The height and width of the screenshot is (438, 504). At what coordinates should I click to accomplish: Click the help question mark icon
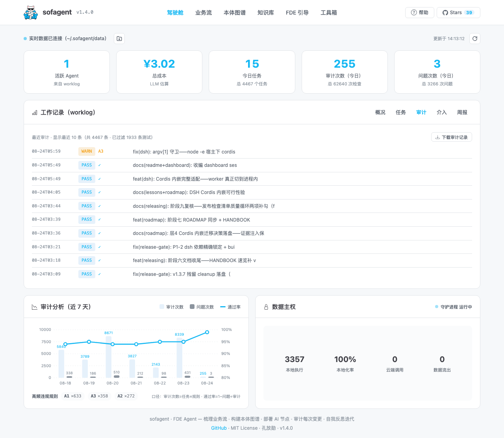click(414, 13)
